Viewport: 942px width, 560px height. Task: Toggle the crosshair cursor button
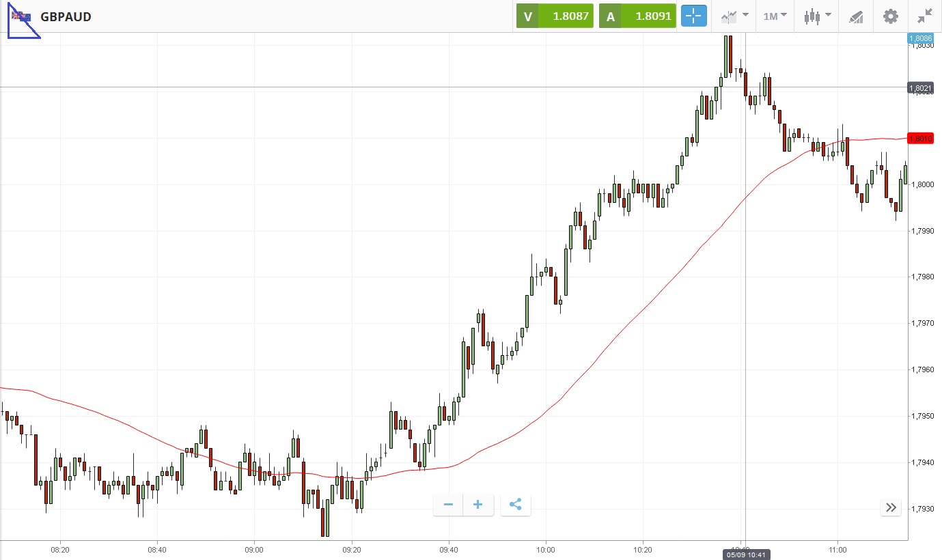coord(693,16)
